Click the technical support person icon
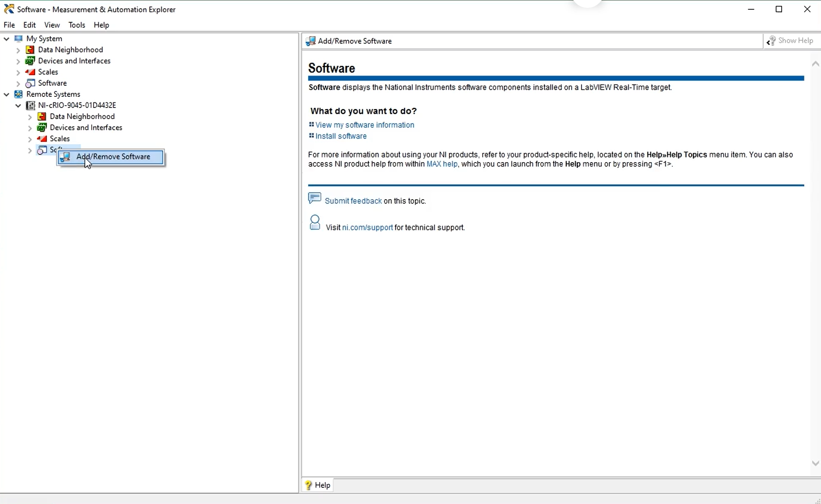Viewport: 821px width, 504px height. [x=315, y=223]
